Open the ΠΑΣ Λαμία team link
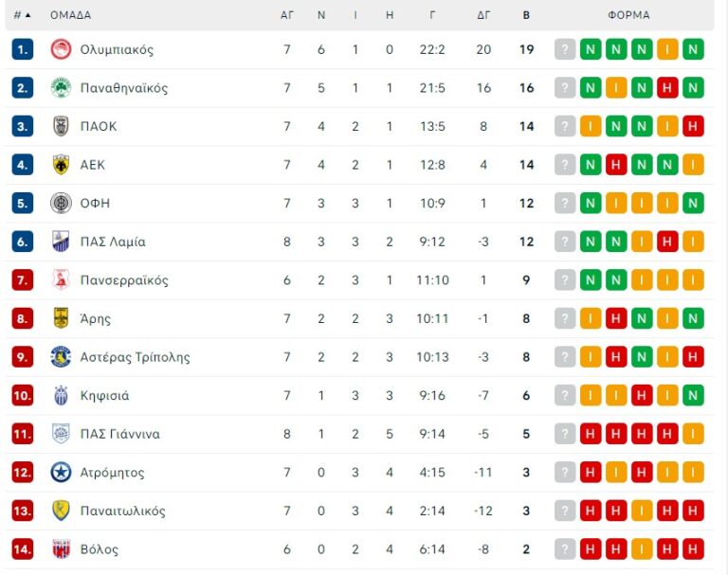The image size is (728, 575). point(113,242)
